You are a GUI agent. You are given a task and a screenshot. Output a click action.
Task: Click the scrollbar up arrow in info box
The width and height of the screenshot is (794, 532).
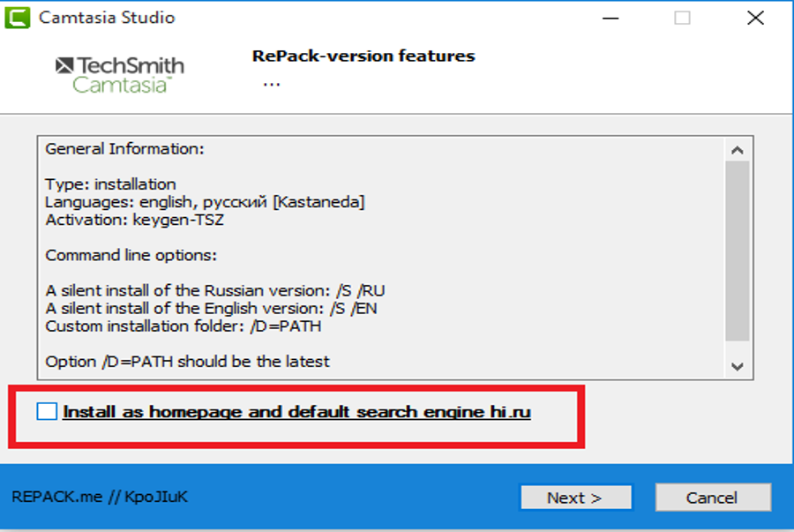click(x=738, y=150)
